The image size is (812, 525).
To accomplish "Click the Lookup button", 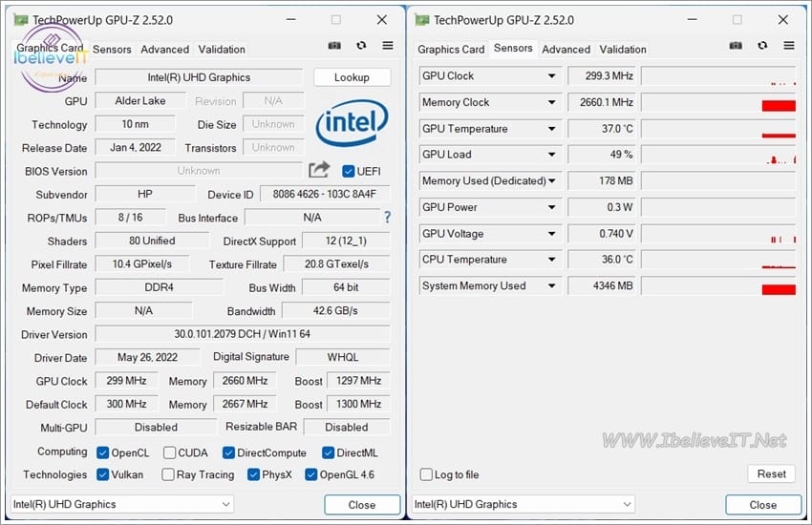I will (353, 77).
